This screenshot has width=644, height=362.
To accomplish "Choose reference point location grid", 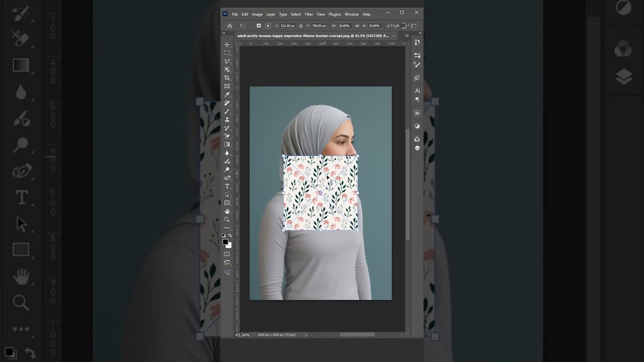I will tap(268, 26).
